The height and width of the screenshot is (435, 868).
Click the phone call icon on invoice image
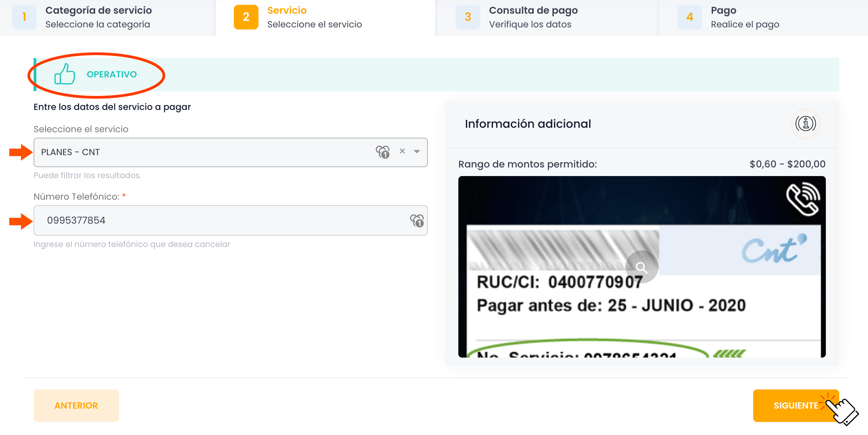803,199
